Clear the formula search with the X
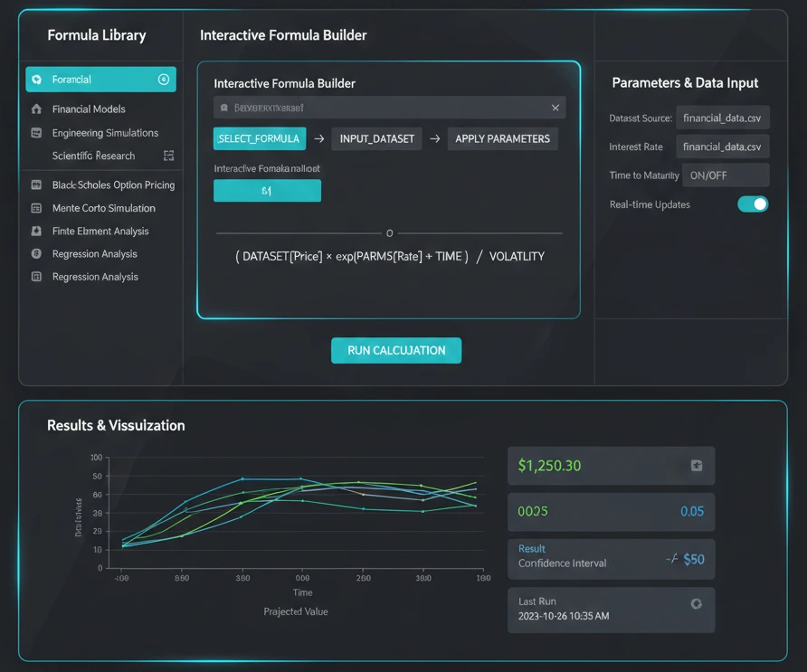This screenshot has height=672, width=807. click(555, 108)
